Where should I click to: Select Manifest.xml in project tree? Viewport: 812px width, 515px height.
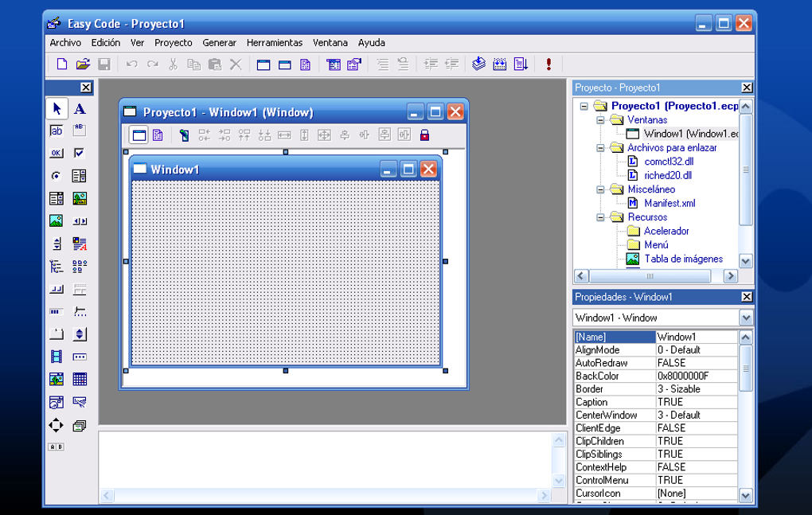click(x=670, y=204)
